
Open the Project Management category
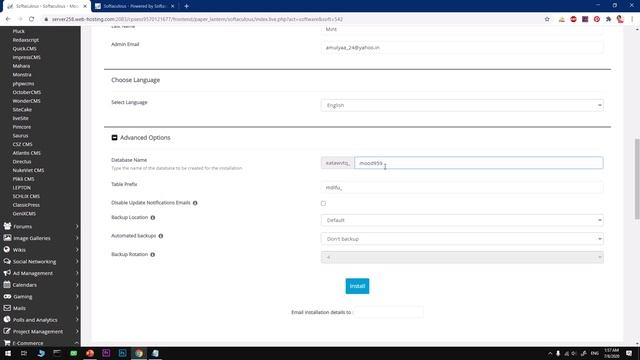pos(38,331)
